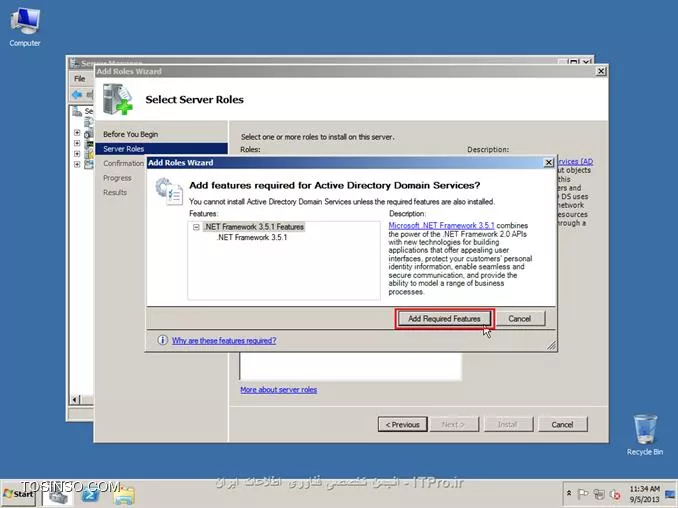Select the child .NET Framework 3.5.1 entry
The height and width of the screenshot is (508, 678).
point(252,237)
